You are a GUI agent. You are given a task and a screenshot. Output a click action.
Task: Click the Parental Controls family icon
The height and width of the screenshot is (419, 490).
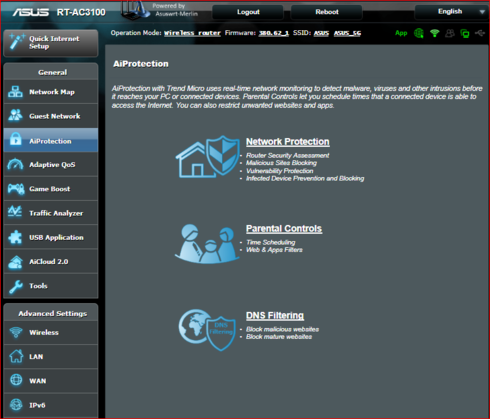[207, 244]
